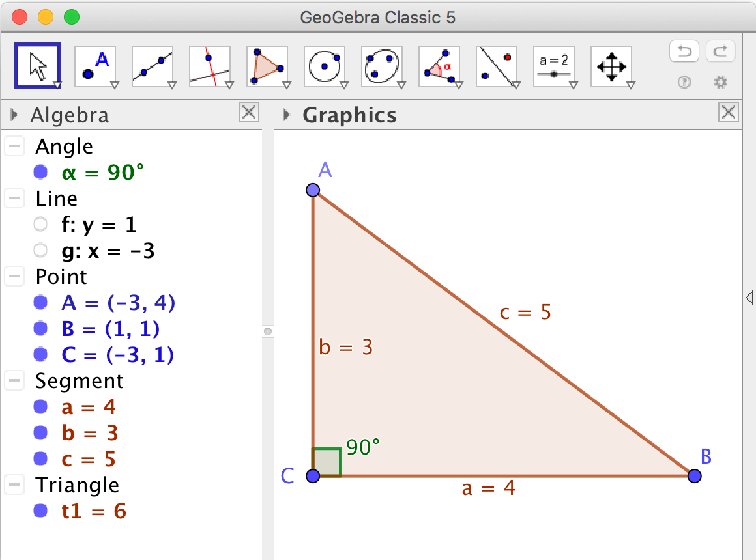Open the Circle tool dropdown arrow
The height and width of the screenshot is (560, 756).
click(x=344, y=85)
